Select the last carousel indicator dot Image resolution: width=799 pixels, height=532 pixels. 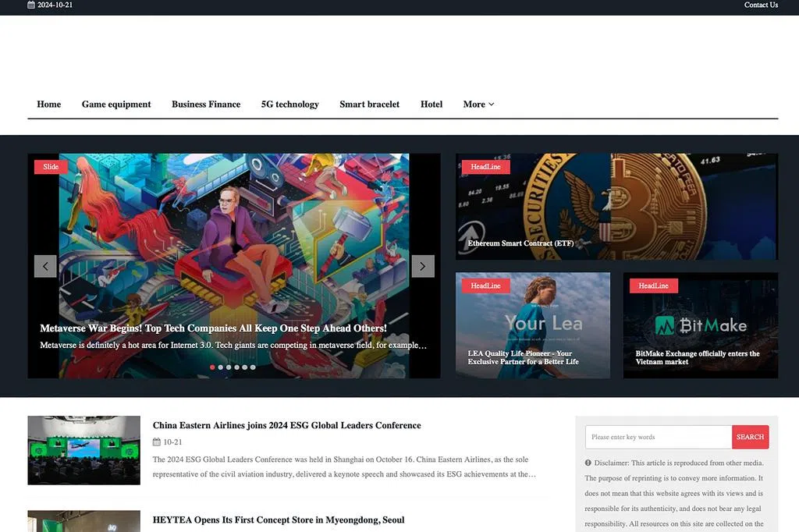tap(253, 367)
